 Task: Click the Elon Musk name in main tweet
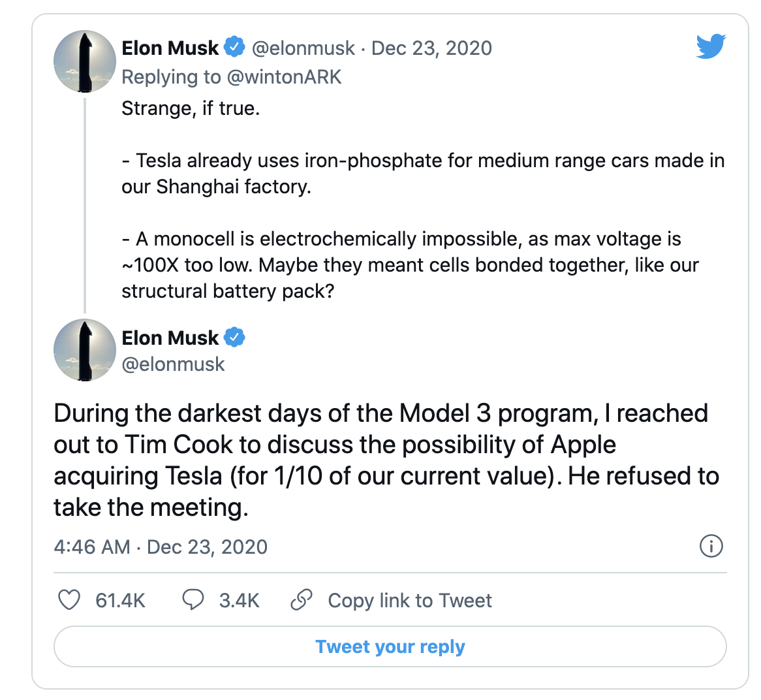[x=170, y=338]
